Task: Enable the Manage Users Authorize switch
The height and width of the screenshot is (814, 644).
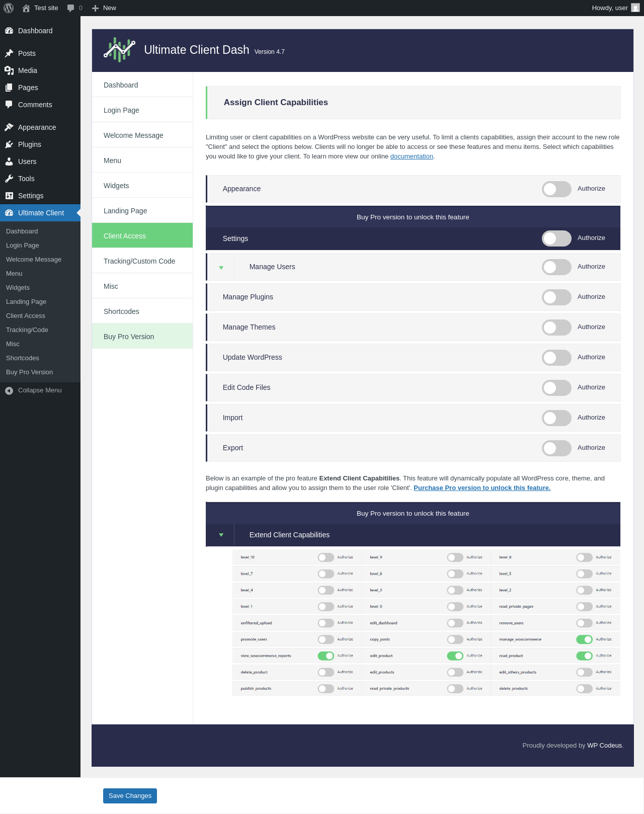Action: click(x=556, y=267)
